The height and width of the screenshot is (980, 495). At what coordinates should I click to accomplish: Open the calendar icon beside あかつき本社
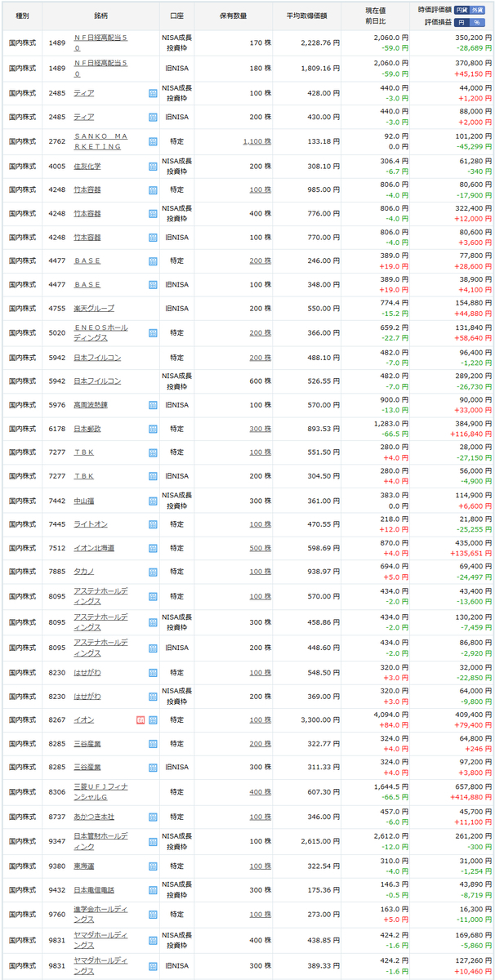click(153, 815)
